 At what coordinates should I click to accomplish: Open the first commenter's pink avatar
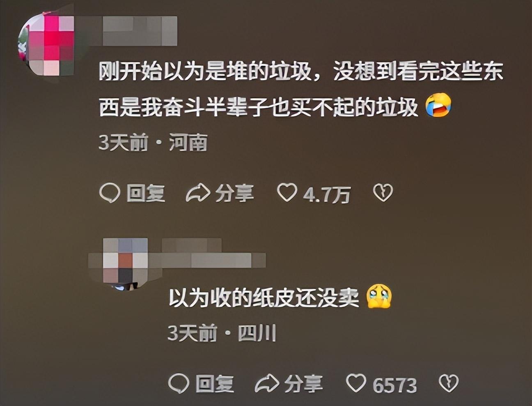pyautogui.click(x=46, y=44)
